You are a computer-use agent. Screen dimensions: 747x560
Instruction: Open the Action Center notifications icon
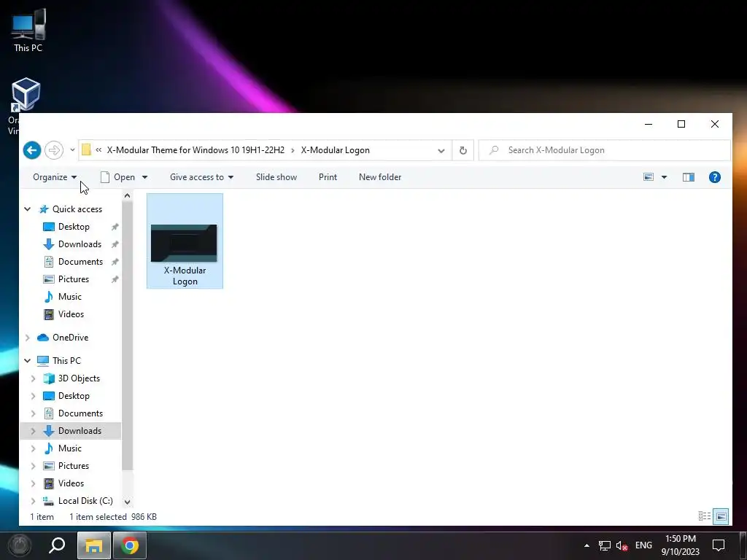[718, 545]
